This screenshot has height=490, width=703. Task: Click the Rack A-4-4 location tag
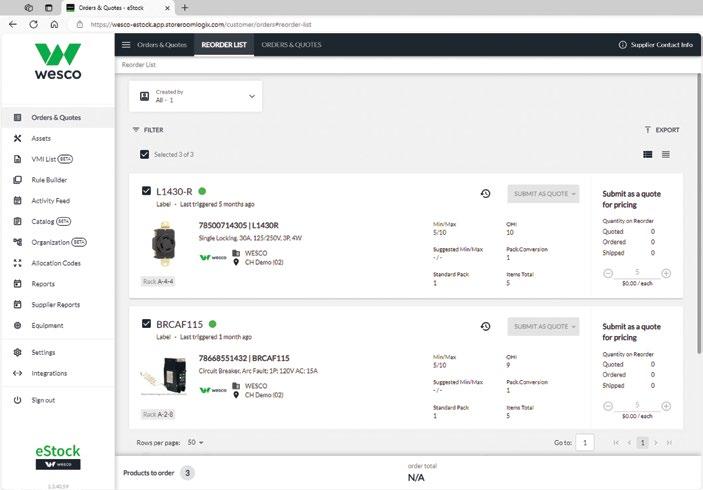tap(158, 282)
